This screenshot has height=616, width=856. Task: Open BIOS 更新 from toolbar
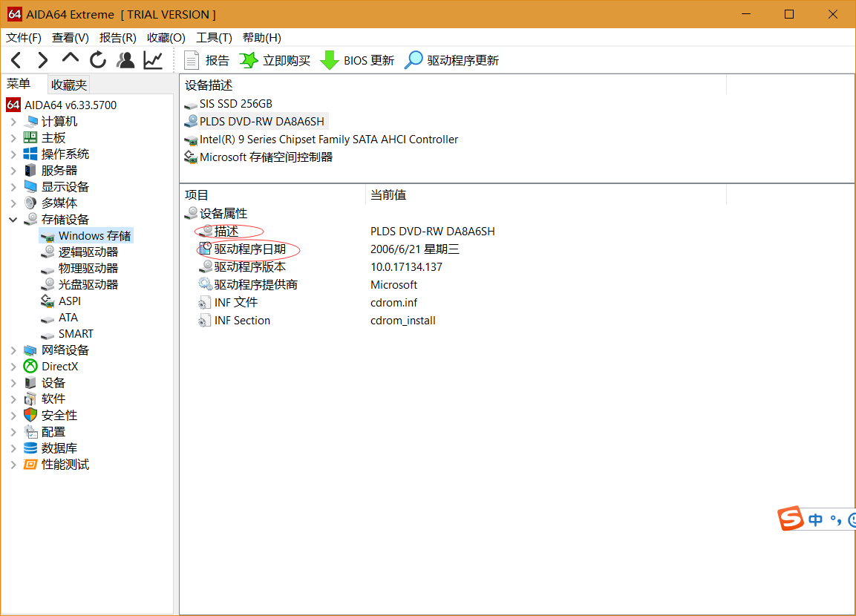click(358, 61)
